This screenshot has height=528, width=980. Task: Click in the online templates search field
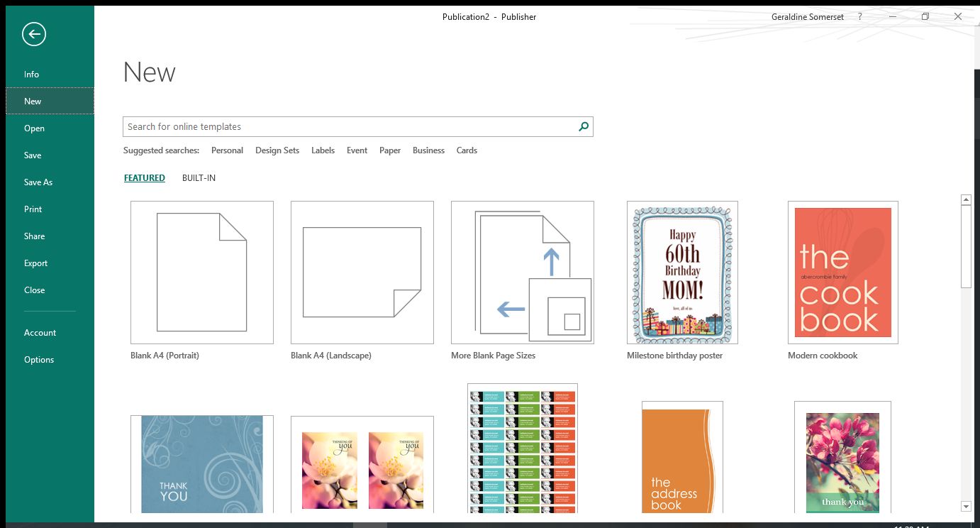(347, 127)
